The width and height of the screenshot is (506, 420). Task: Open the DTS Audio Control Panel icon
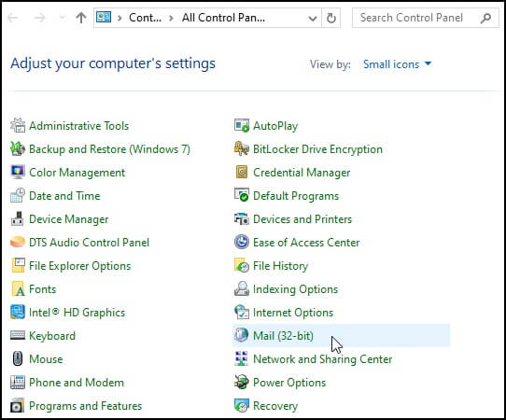pyautogui.click(x=18, y=243)
